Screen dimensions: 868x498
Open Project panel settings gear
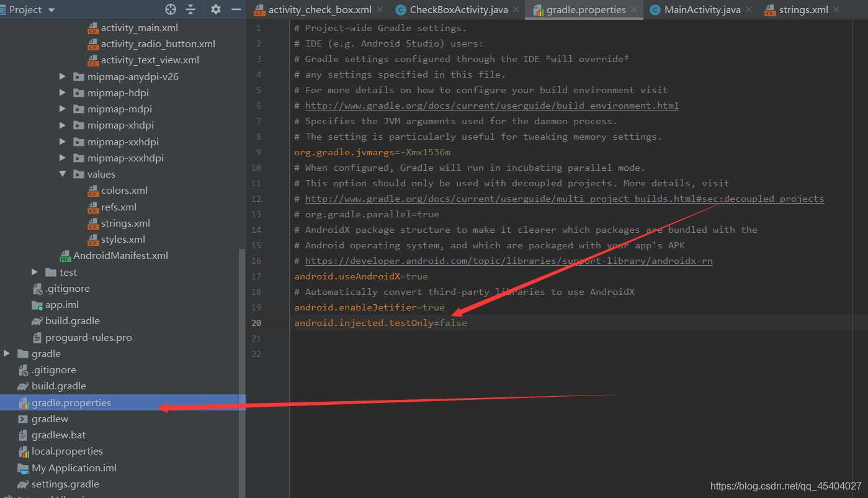pos(215,9)
